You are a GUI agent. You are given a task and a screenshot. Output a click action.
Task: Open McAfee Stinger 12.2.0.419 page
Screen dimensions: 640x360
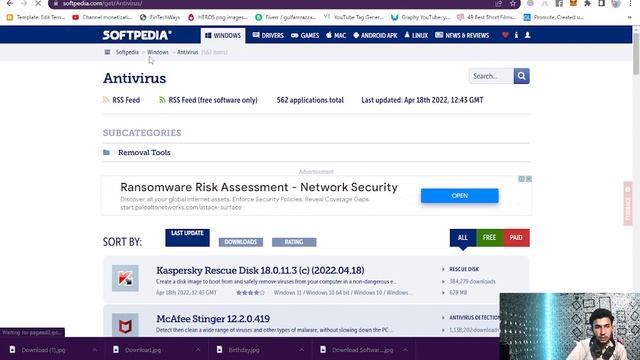tap(213, 318)
